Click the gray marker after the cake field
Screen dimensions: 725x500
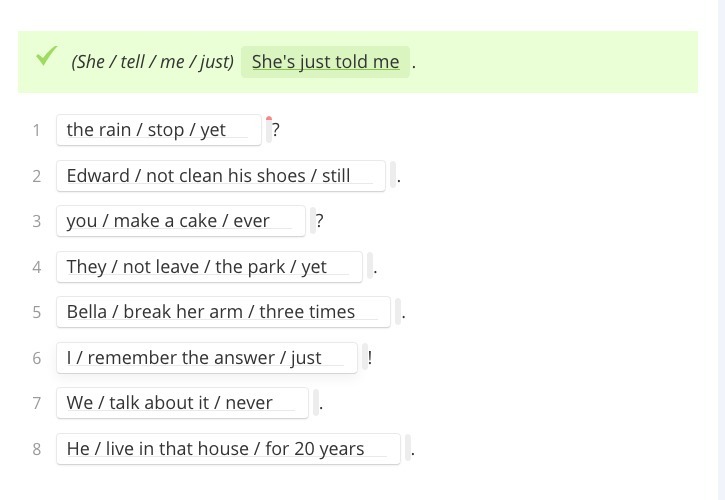[x=312, y=221]
